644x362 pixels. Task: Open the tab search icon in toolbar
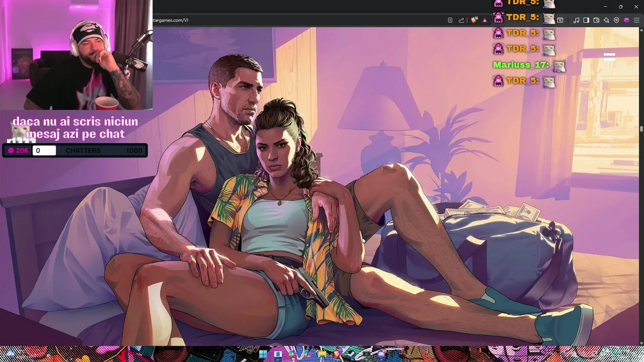coord(560,20)
